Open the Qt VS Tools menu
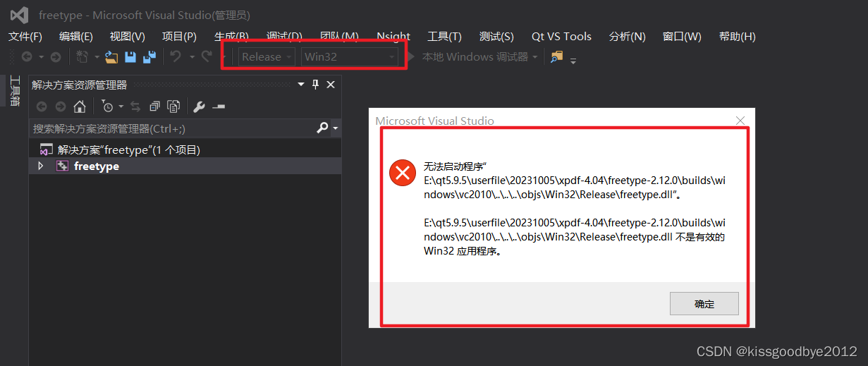This screenshot has width=868, height=366. (x=561, y=37)
